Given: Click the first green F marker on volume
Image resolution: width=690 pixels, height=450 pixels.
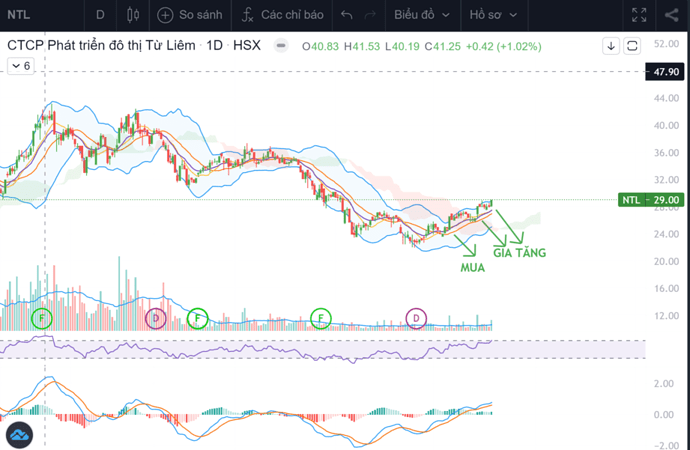Looking at the screenshot, I should coord(42,318).
